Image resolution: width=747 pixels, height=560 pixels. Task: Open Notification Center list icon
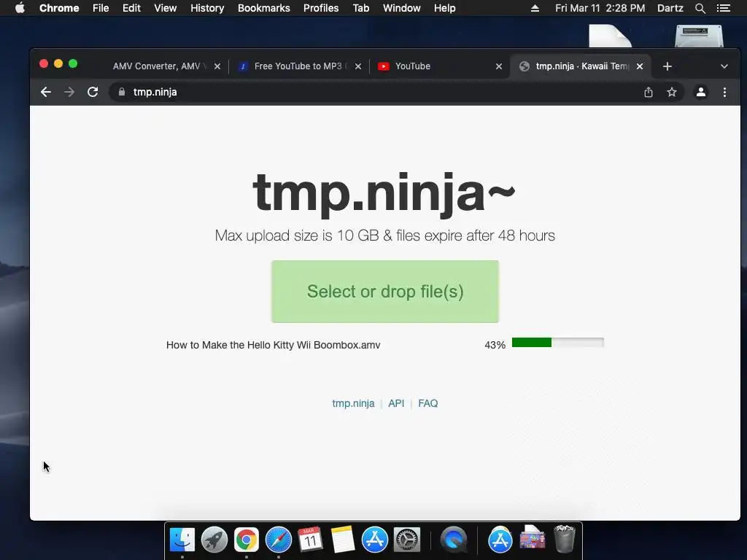pos(724,8)
